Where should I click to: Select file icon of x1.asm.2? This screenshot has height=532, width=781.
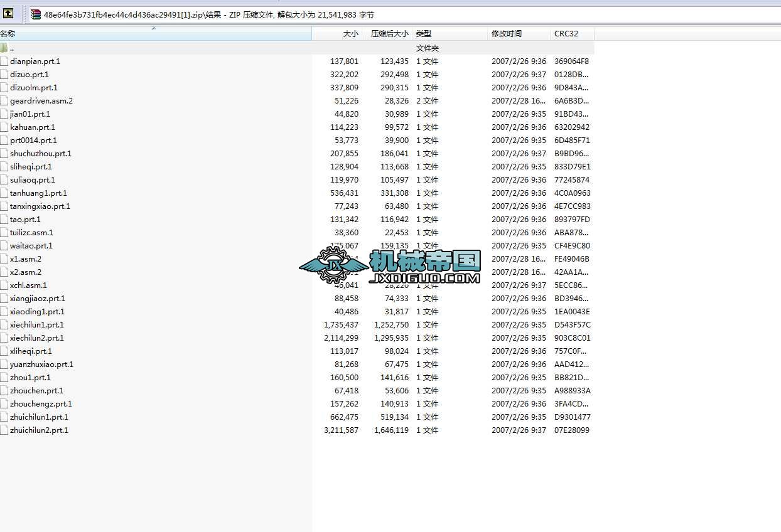pos(4,259)
